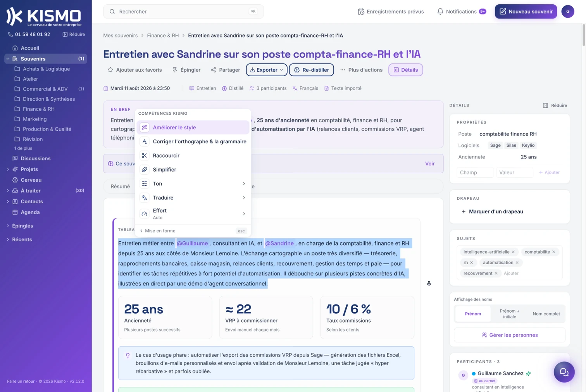The width and height of the screenshot is (586, 392).
Task: Click Marquer d'un drapeau
Action: (492, 212)
